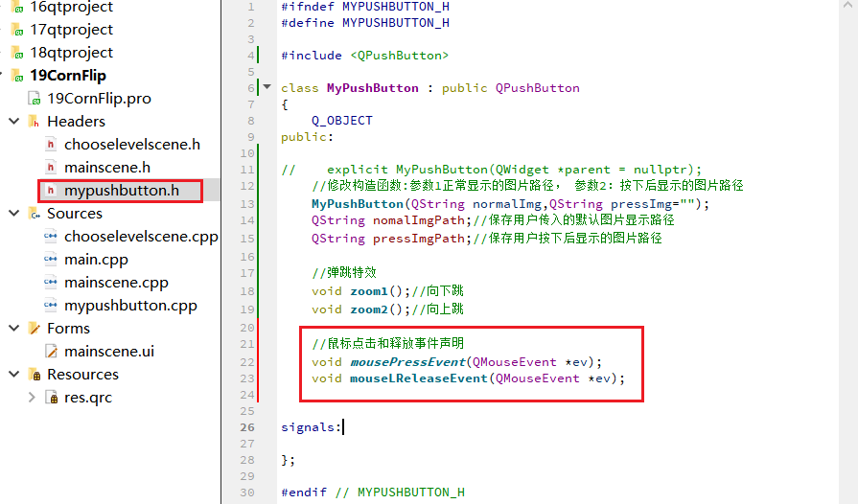Image resolution: width=858 pixels, height=504 pixels.
Task: Click the 19CornFlip.pro file icon
Action: [35, 99]
